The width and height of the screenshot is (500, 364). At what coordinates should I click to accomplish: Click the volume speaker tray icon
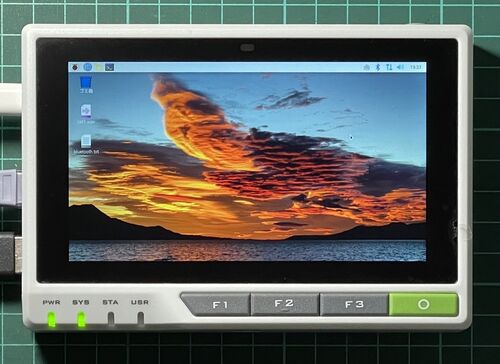(400, 67)
